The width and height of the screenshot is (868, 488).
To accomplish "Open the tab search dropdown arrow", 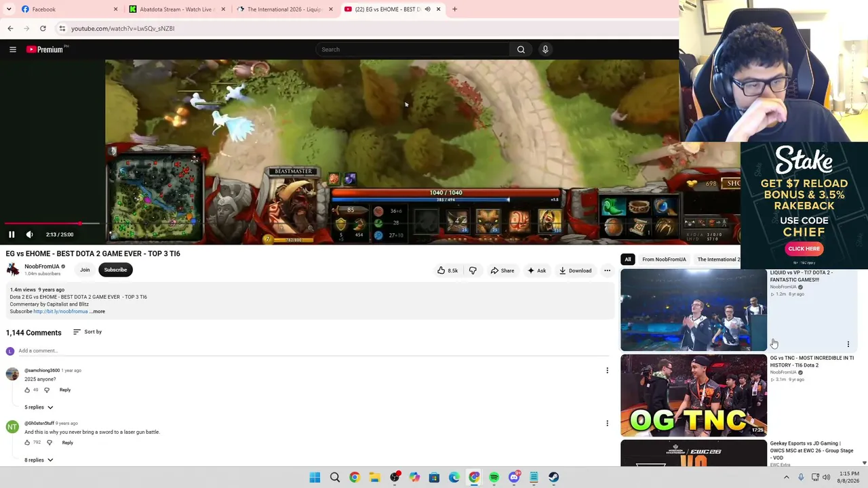I will point(9,9).
